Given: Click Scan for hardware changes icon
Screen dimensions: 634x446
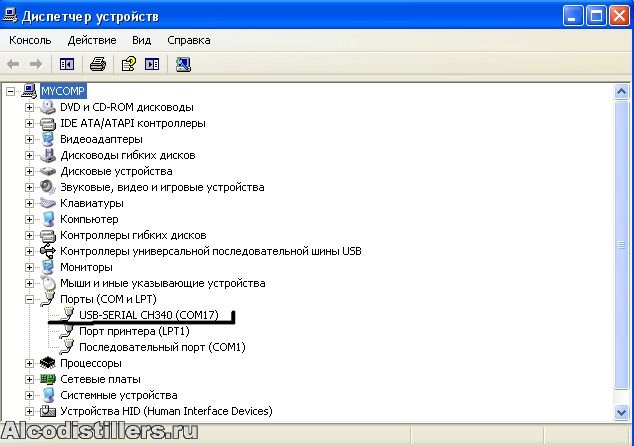Looking at the screenshot, I should click(x=183, y=64).
